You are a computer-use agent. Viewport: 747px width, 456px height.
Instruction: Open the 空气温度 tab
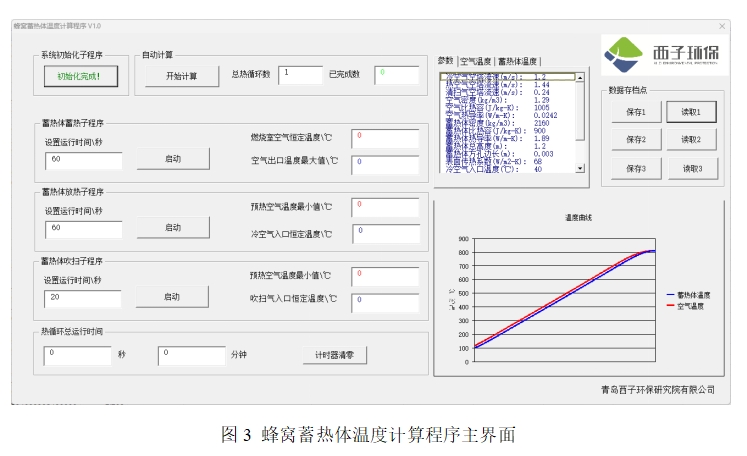coord(475,61)
